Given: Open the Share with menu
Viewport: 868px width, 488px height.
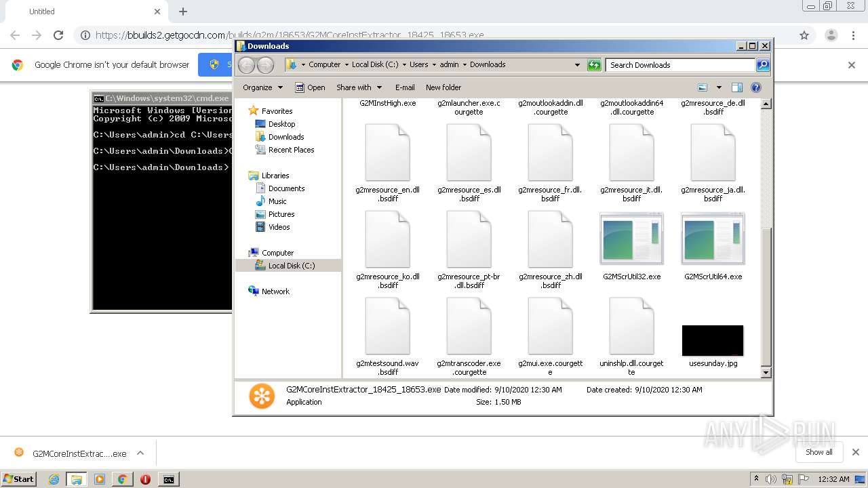Looking at the screenshot, I should [359, 87].
